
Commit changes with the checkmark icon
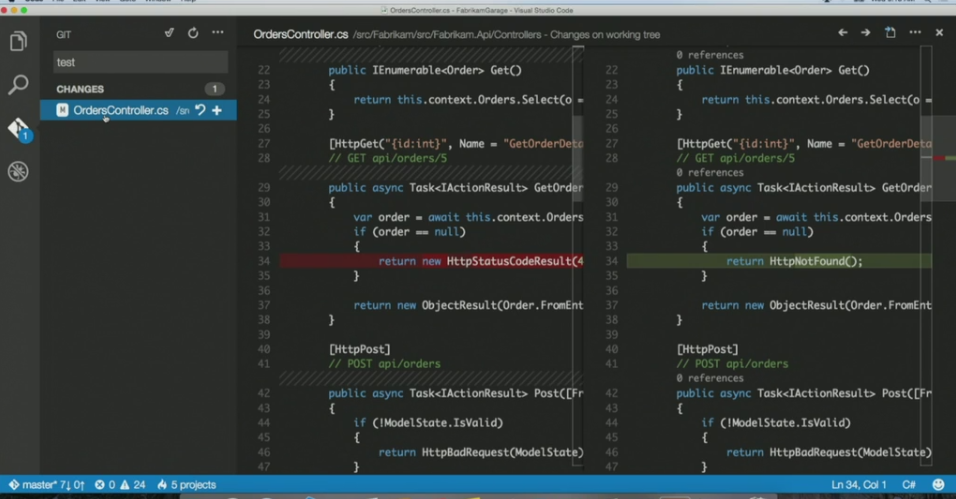pyautogui.click(x=169, y=34)
